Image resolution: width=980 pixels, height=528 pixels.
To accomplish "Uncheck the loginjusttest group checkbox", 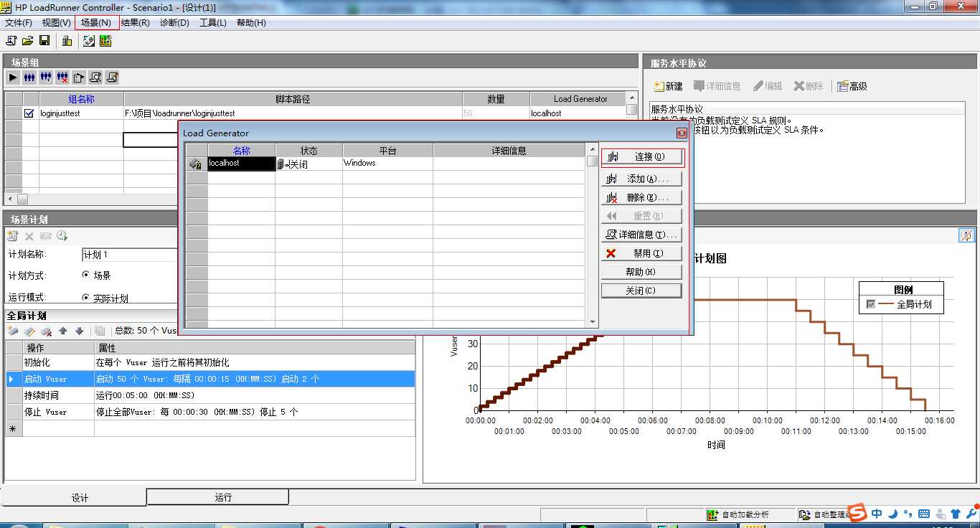I will (x=29, y=113).
